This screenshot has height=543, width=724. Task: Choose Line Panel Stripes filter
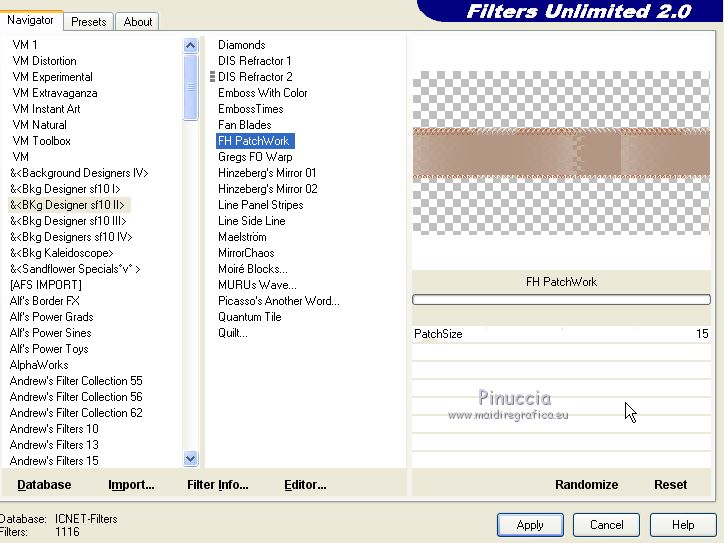pos(260,205)
